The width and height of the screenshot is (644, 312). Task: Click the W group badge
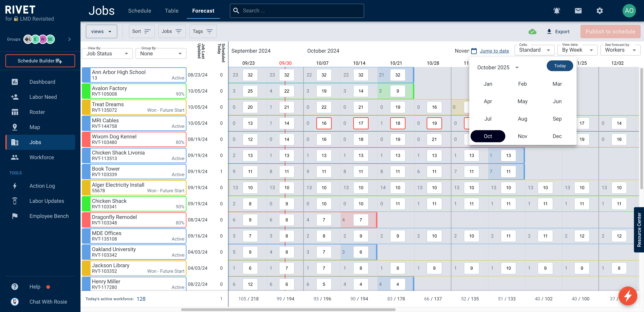pyautogui.click(x=43, y=39)
